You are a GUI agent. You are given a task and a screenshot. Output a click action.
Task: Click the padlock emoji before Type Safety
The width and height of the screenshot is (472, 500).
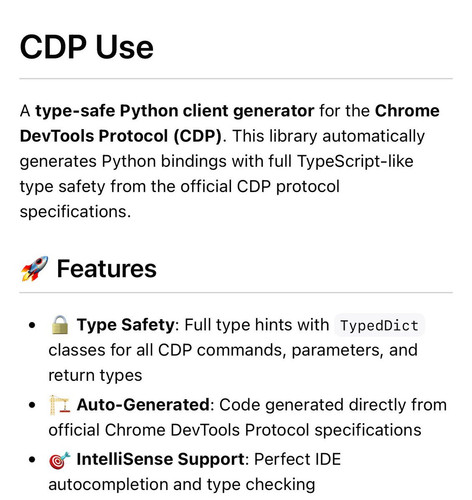[x=60, y=325]
